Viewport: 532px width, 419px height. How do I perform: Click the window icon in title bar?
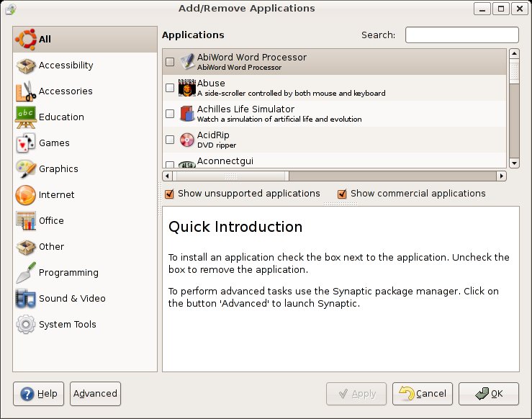[x=11, y=9]
